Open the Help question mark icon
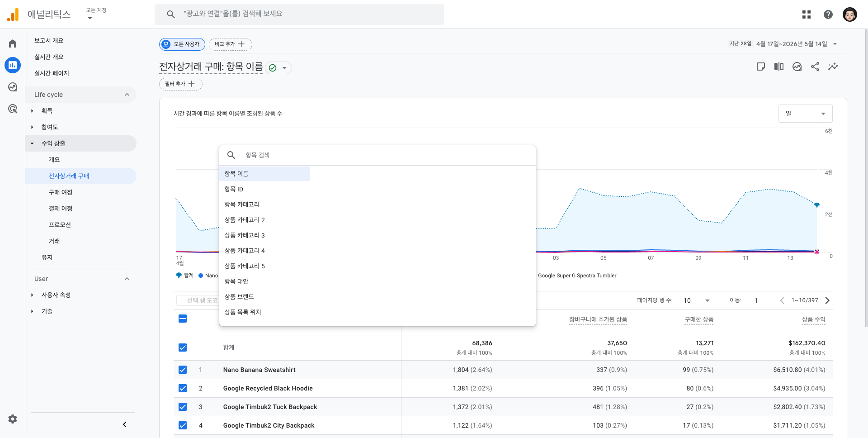 click(828, 14)
